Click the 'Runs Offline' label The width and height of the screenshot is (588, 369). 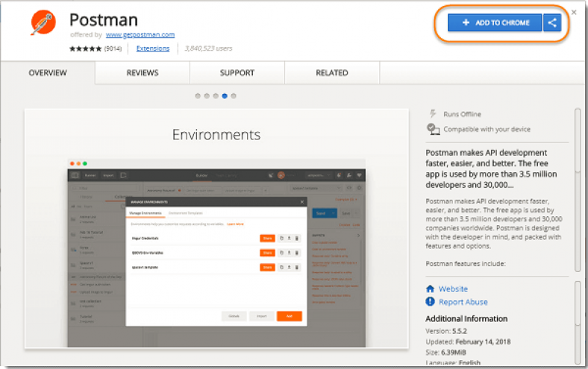[x=463, y=114]
